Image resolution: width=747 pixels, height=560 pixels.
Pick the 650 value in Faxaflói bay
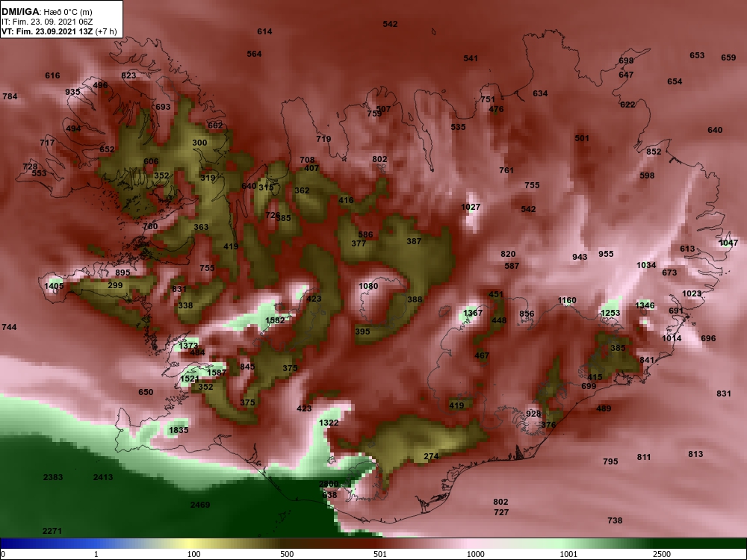coord(146,392)
